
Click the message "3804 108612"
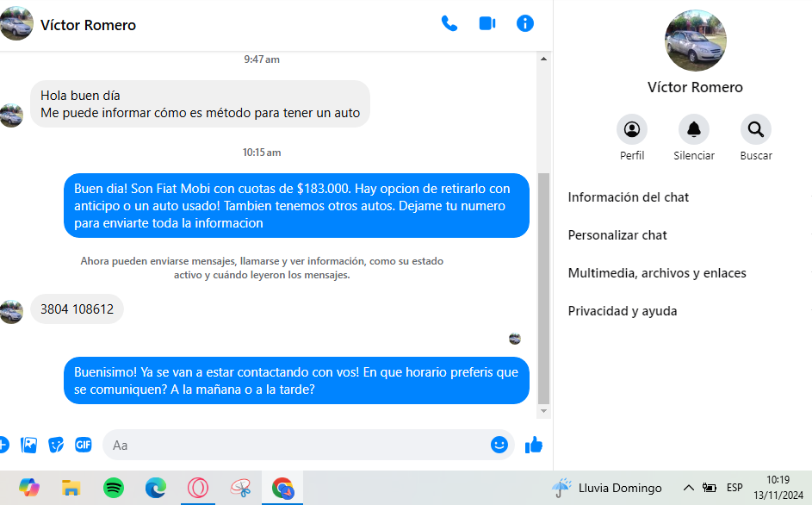pos(77,309)
